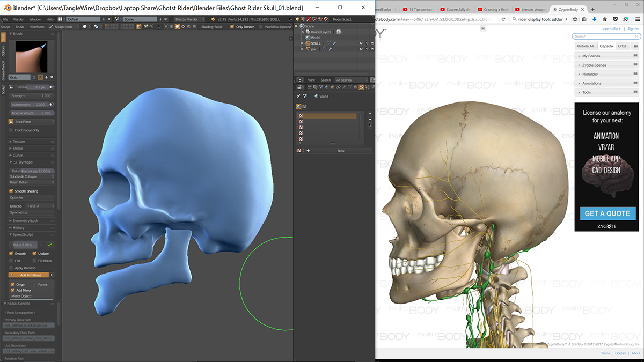
Task: Hide the jaw object with its eye icon
Action: pos(361,49)
